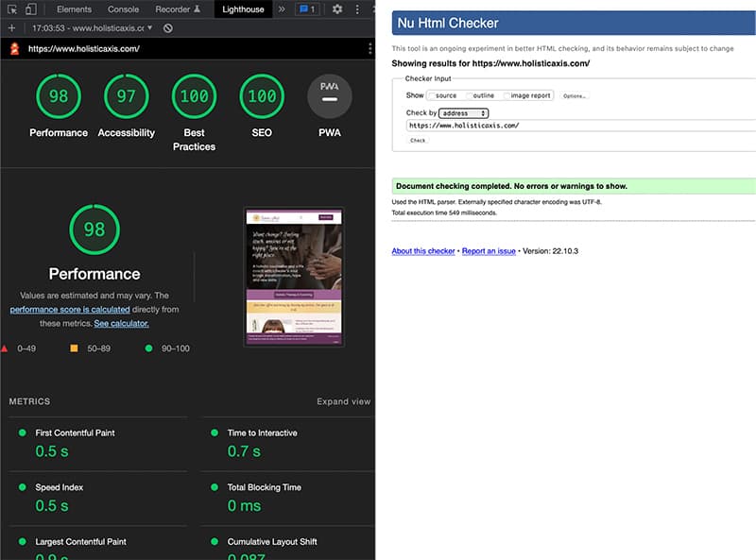Select the Lighthouse tab
This screenshot has height=560, width=756.
click(243, 9)
